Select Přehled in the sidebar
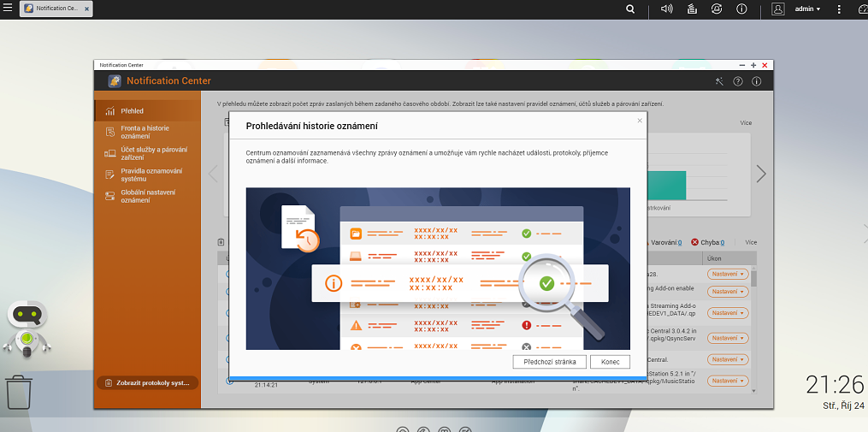 [147, 110]
